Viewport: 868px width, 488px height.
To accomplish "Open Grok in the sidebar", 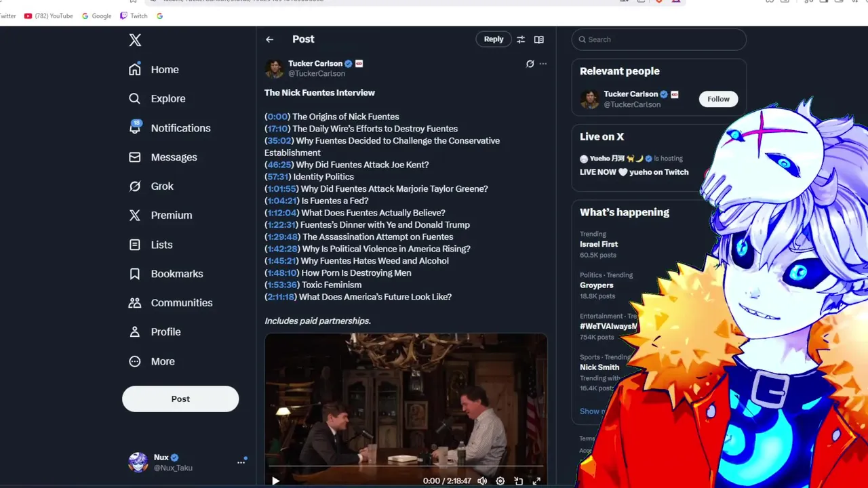I will coord(151,186).
